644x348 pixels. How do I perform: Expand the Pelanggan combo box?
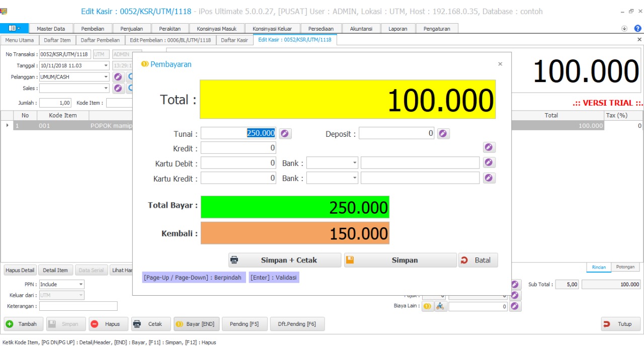pos(106,77)
